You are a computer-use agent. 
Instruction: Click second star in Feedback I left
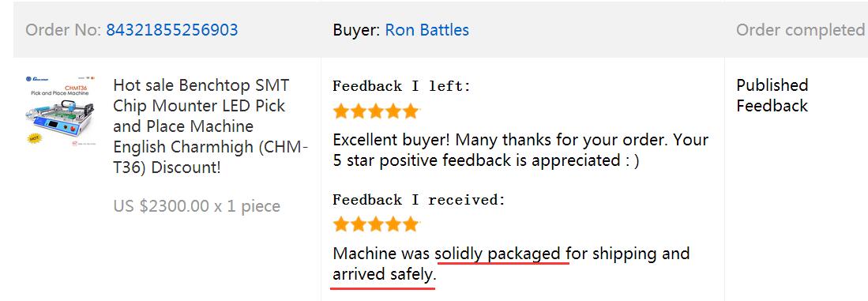pos(359,111)
